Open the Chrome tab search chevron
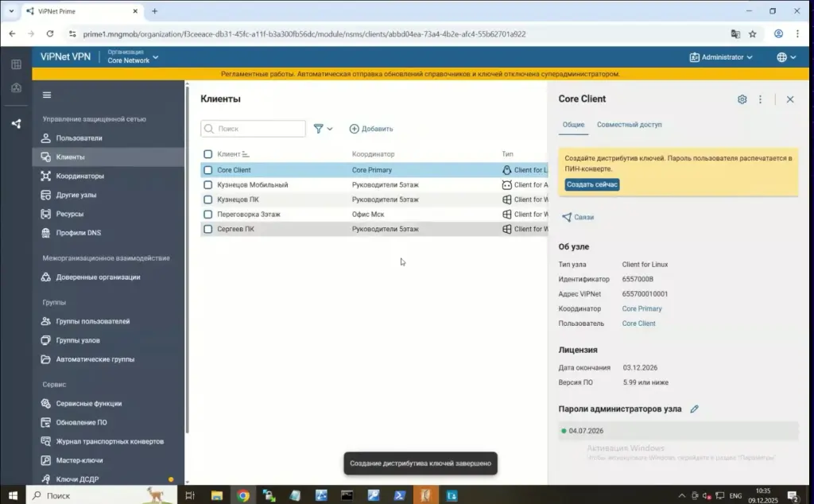Viewport: 814px width, 504px height. 11,11
